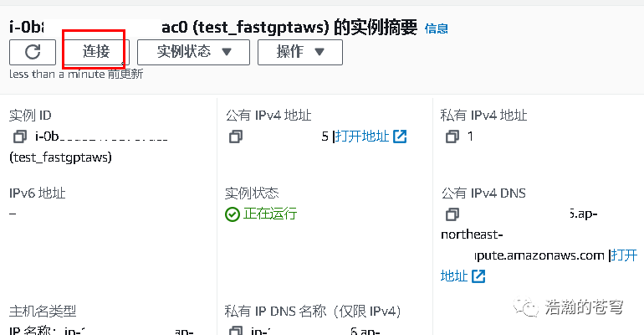Click 打开地址 link next to public IPv4

tap(363, 137)
